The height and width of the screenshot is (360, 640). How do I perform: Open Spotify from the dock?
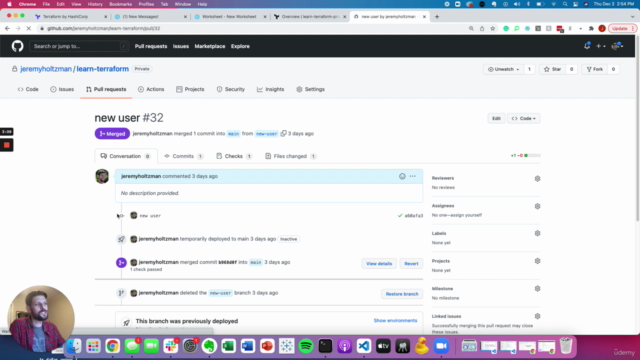[x=306, y=346]
